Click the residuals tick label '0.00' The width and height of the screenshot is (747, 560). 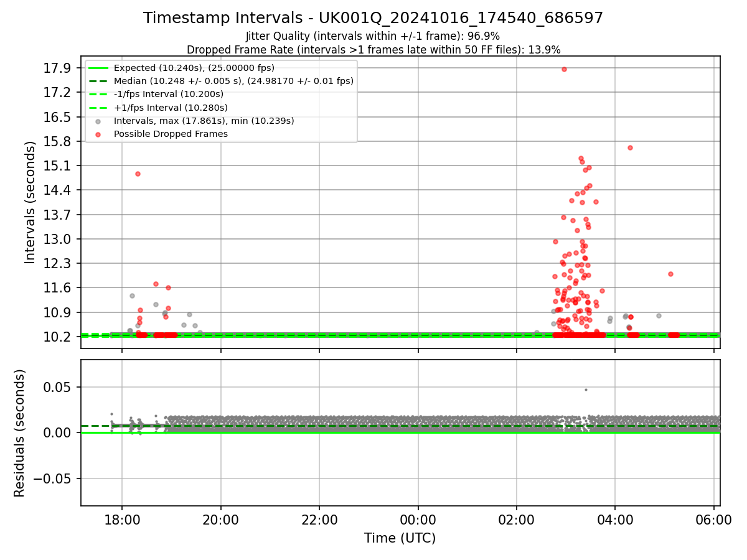58,432
